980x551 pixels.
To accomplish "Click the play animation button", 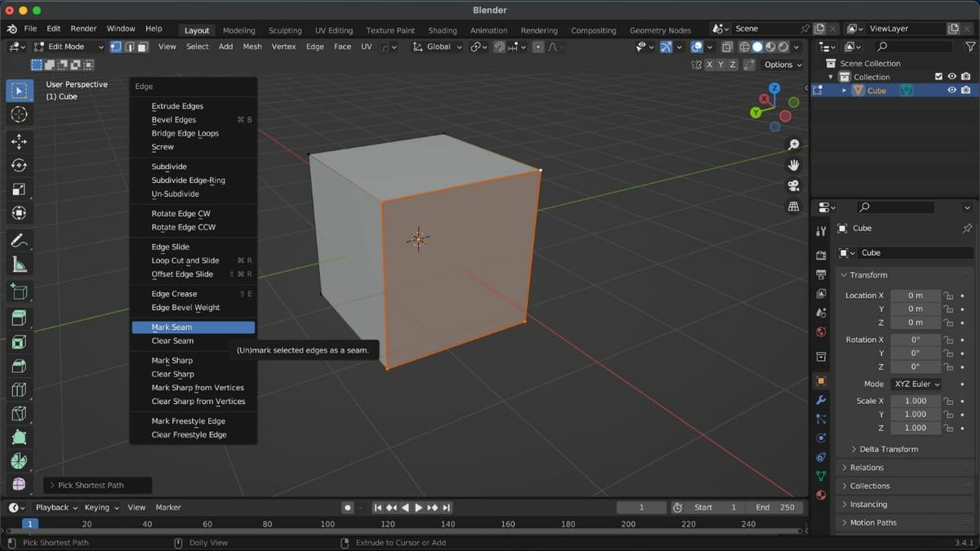I will (x=419, y=508).
